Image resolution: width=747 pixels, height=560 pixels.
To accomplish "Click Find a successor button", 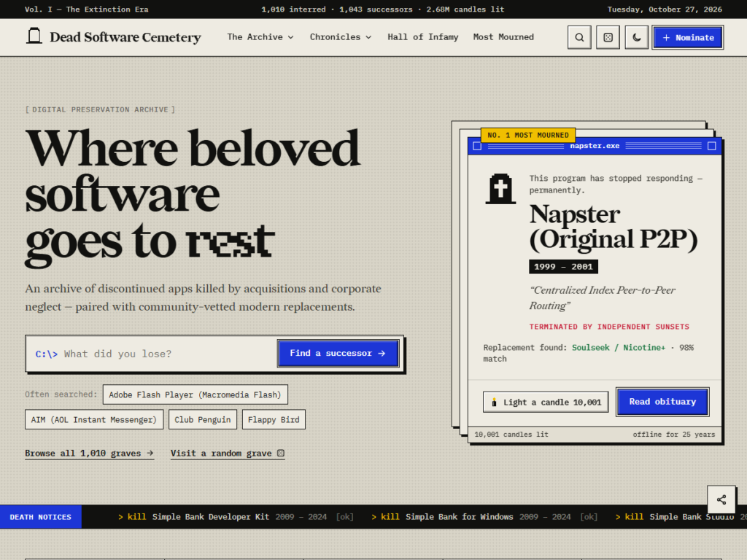I will [x=338, y=354].
